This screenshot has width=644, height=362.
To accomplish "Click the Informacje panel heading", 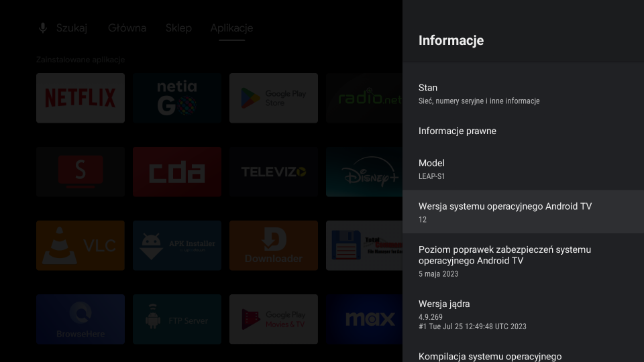I will coord(451,40).
